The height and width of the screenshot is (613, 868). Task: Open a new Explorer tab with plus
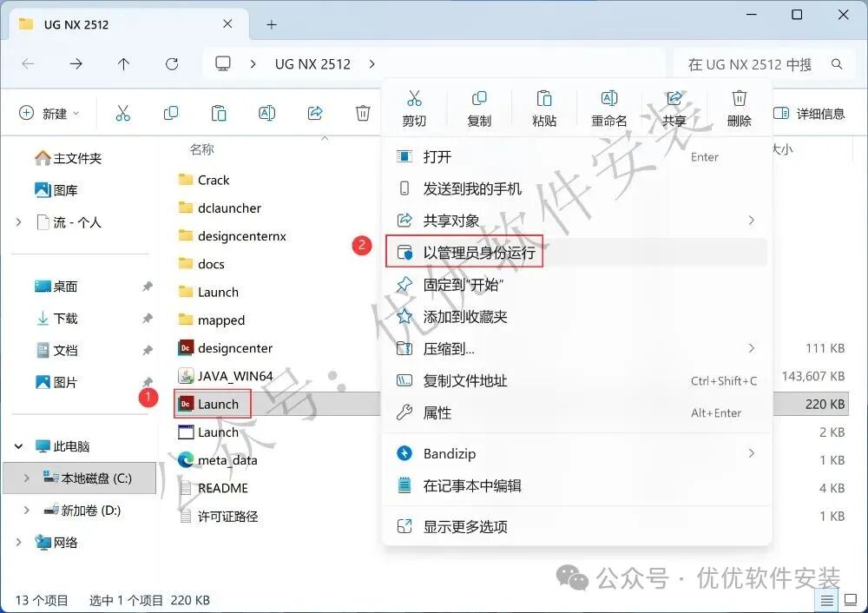click(271, 24)
